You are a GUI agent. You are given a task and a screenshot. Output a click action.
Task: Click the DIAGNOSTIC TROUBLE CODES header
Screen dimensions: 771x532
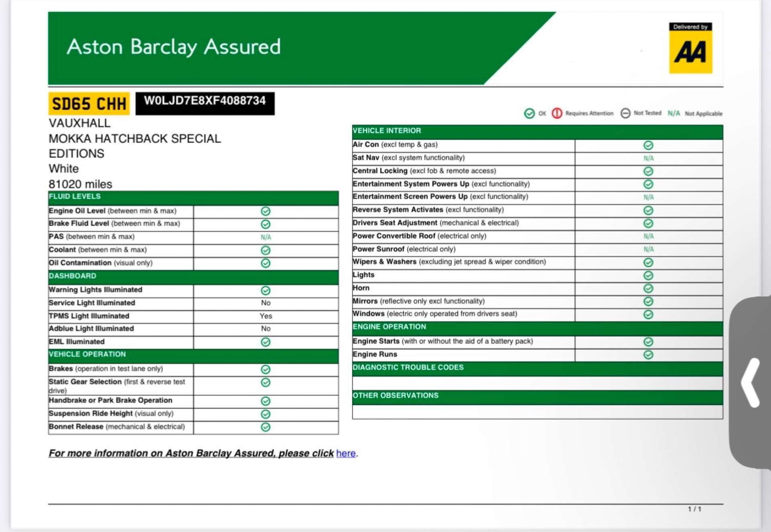coord(537,368)
